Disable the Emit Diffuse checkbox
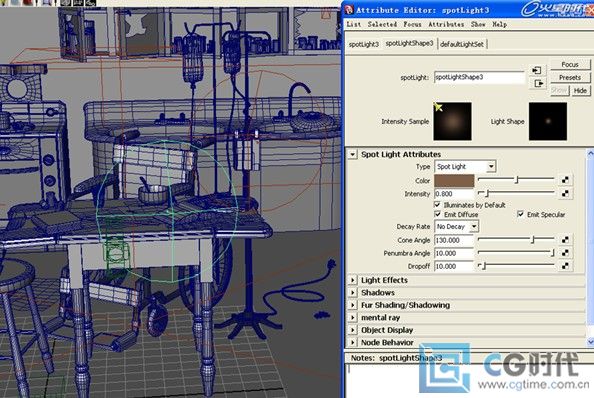Viewport: 594px width, 398px height. coord(437,214)
